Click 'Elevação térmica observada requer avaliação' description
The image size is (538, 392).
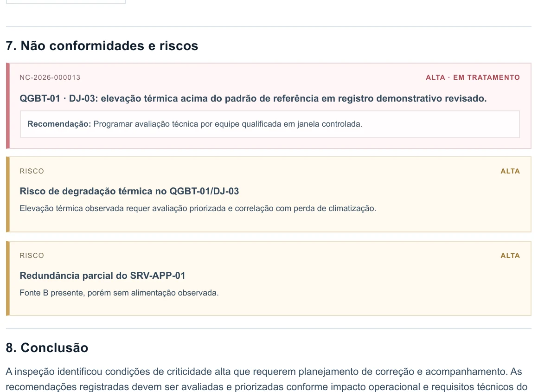198,208
